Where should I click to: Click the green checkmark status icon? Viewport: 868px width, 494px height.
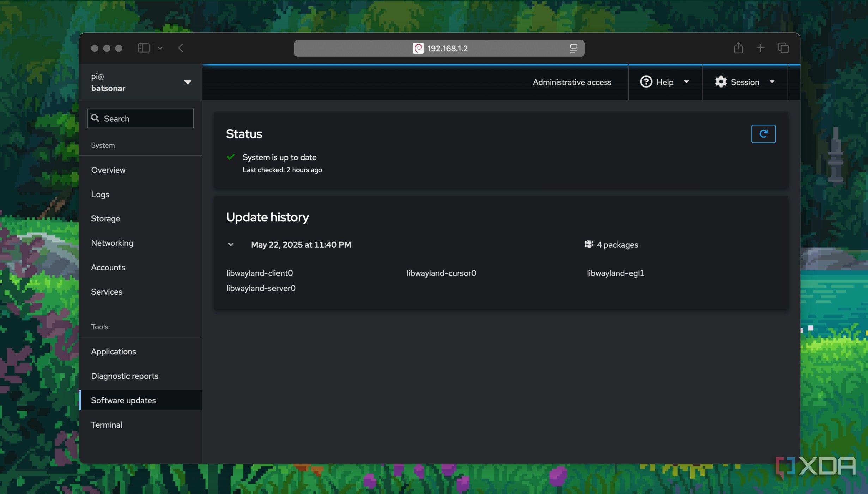[231, 157]
